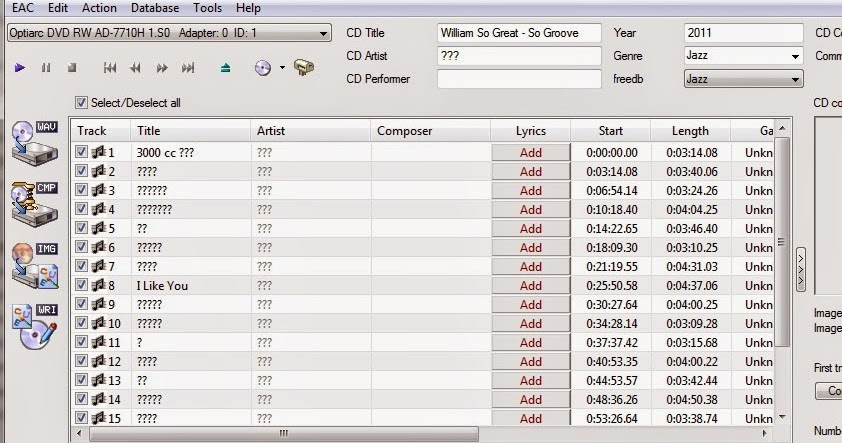Screen dimensions: 842x443
Task: Open the Edit menu
Action: click(x=57, y=8)
